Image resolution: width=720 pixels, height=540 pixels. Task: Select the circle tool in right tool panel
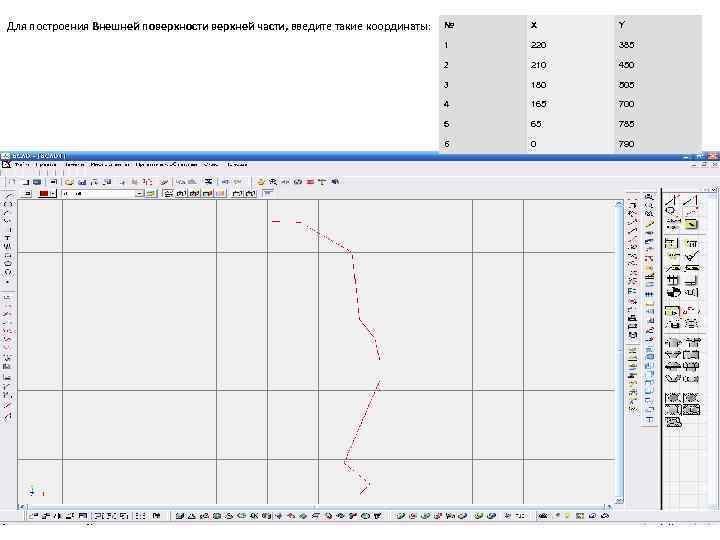(x=671, y=210)
